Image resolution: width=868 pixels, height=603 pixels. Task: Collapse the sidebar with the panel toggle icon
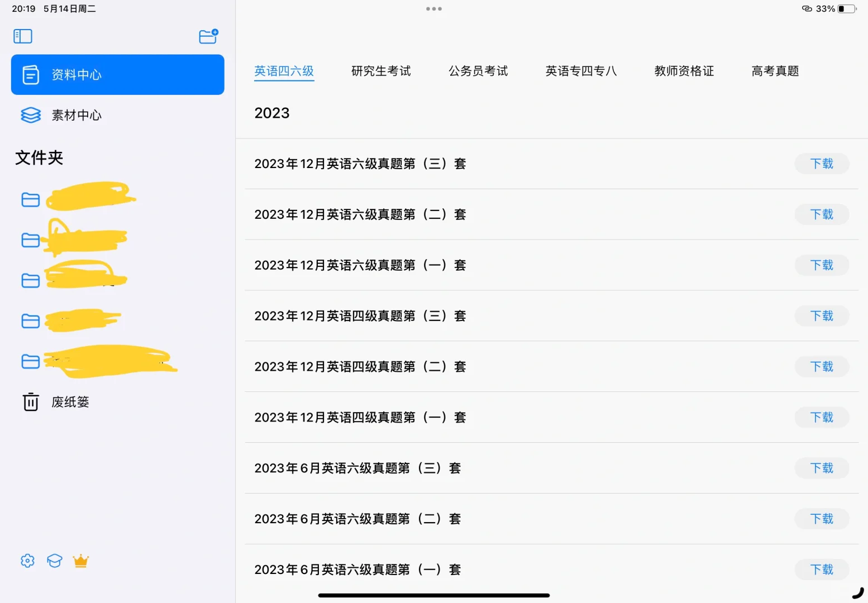tap(22, 36)
